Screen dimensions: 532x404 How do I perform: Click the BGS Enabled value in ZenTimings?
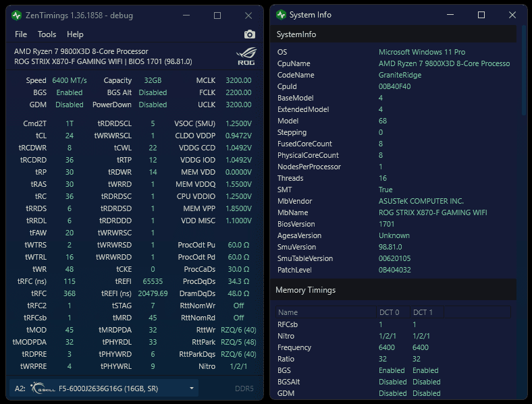click(70, 92)
